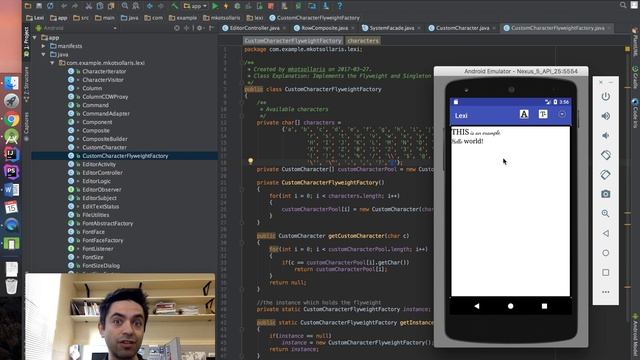Open emulator extended controls (three dots)
The width and height of the screenshot is (640, 360).
(606, 292)
